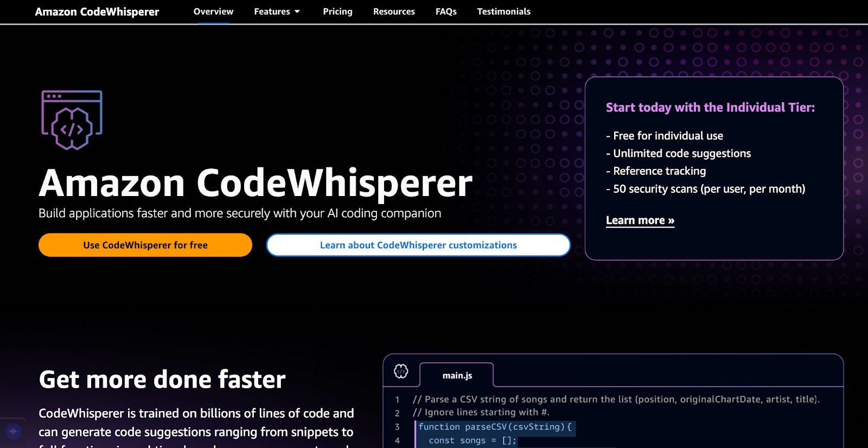Go to the Pricing section

point(337,12)
